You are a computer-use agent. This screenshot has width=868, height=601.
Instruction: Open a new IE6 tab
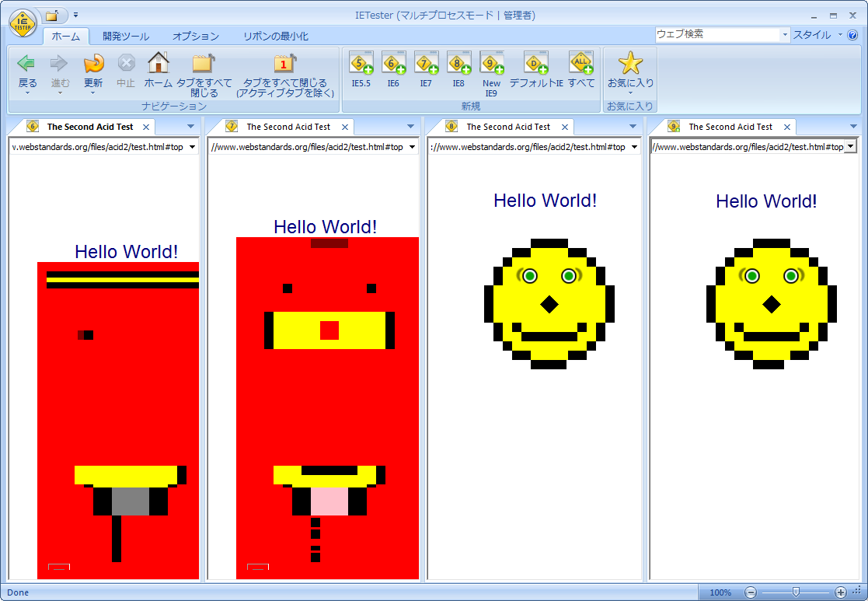[x=393, y=70]
